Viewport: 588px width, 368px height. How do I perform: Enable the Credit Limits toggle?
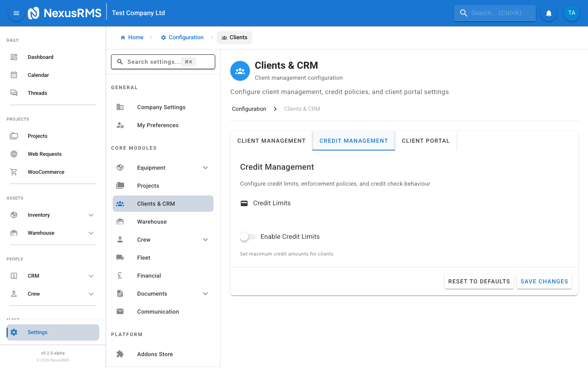247,236
